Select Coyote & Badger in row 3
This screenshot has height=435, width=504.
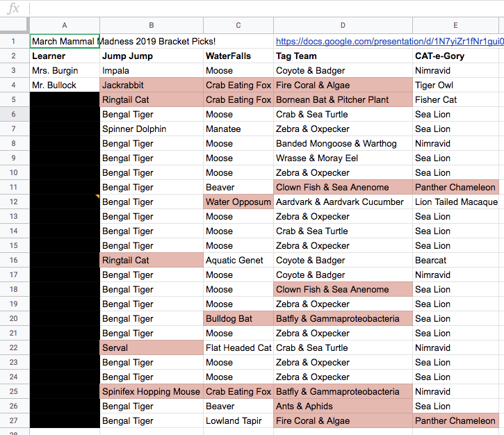(x=343, y=71)
